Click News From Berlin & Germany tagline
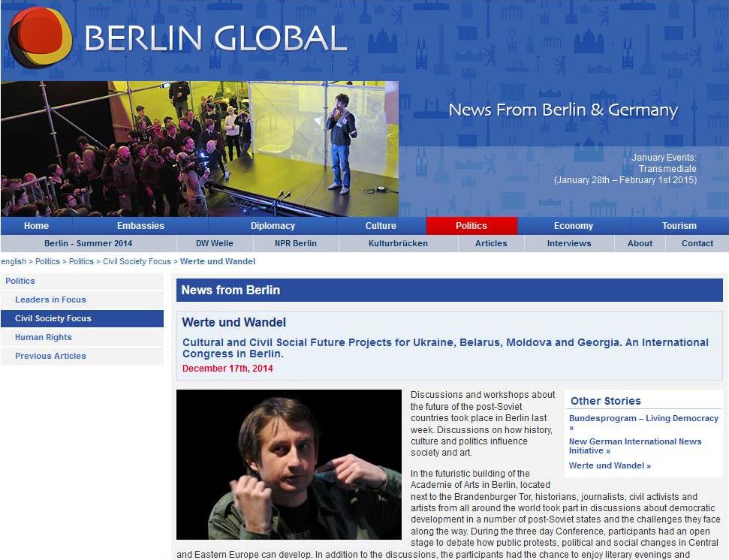Viewport: 729px width, 560px height. (563, 110)
